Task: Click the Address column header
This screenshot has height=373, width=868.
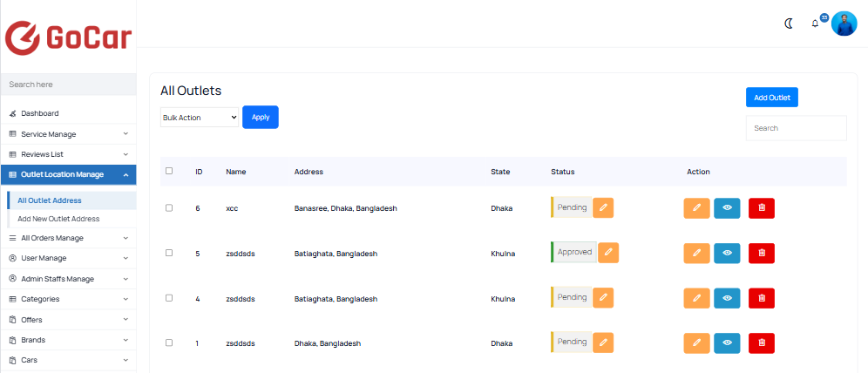Action: [309, 172]
